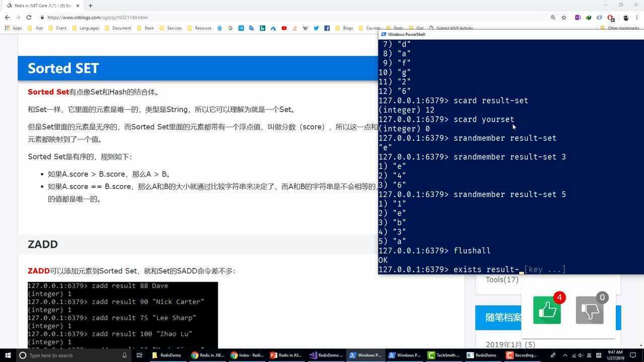
Task: Click the zoom magnifier icon in address bar
Action: [x=552, y=17]
